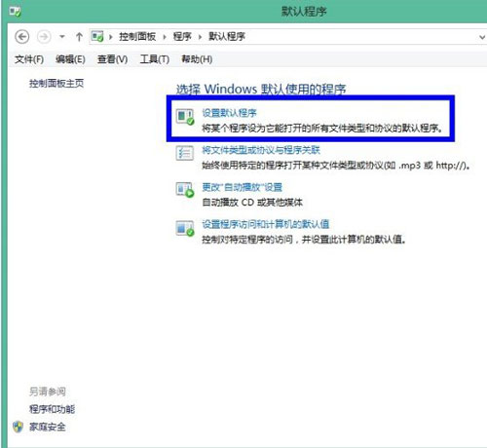Open the 编辑(E) menu
This screenshot has width=487, height=448.
click(x=70, y=59)
